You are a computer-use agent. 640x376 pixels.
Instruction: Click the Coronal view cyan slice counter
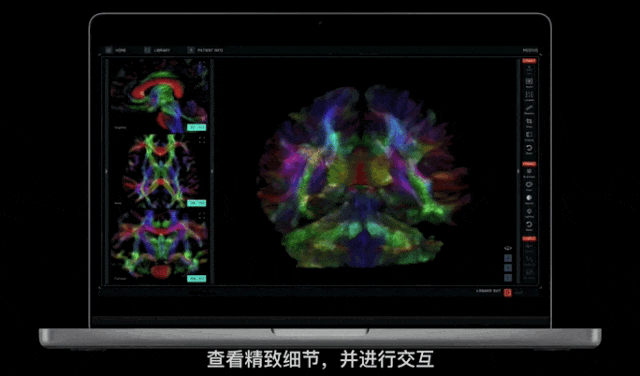pos(197,278)
